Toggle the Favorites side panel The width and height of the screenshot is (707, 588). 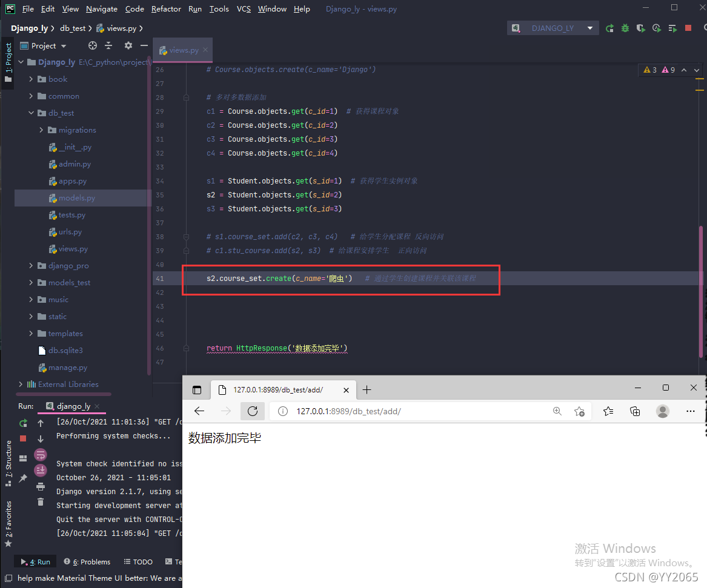(8, 524)
